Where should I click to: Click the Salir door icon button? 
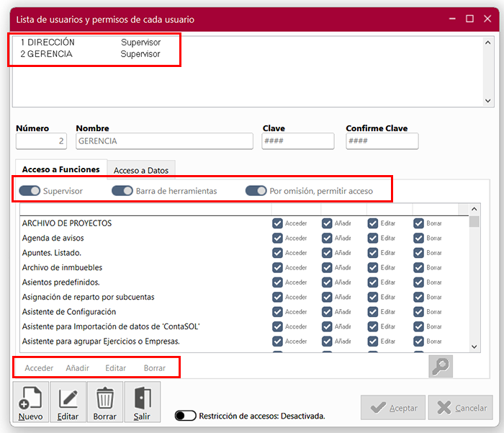[x=142, y=402]
